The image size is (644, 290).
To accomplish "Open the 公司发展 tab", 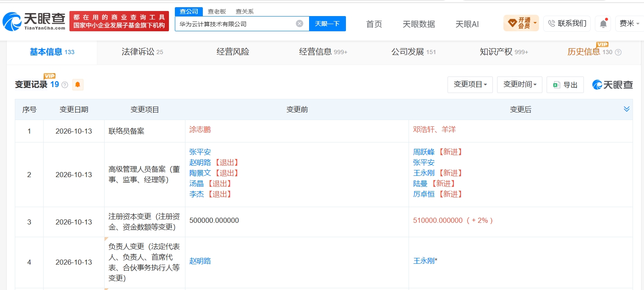I will (x=414, y=52).
